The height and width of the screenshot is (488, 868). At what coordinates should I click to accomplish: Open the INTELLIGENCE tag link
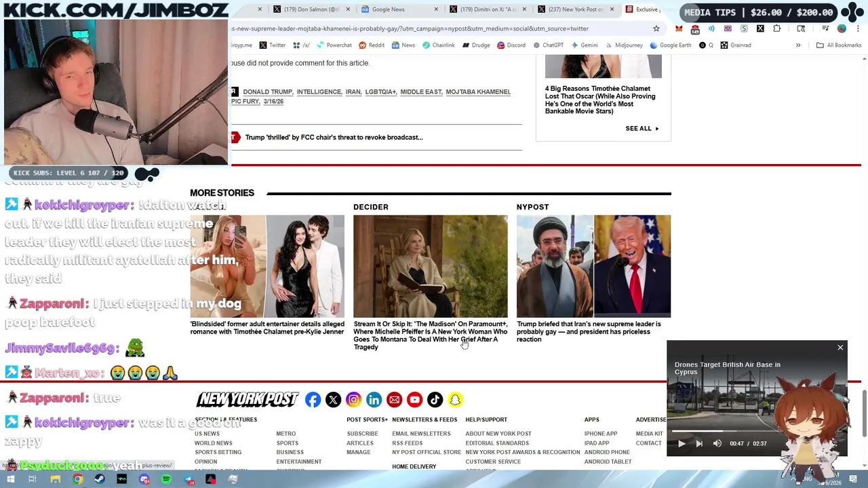click(x=319, y=91)
